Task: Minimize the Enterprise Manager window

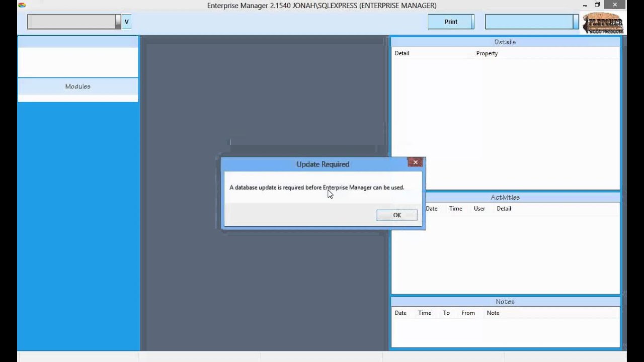Action: pos(584,5)
